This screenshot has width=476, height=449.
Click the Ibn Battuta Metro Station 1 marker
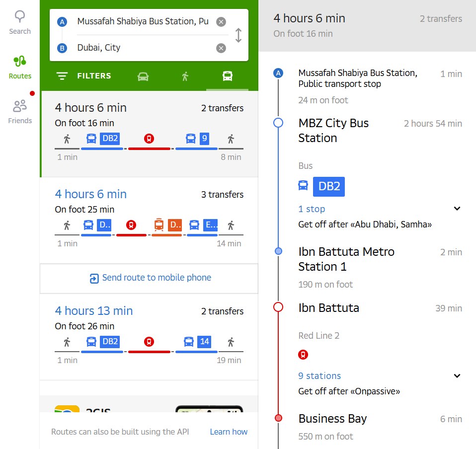point(278,251)
